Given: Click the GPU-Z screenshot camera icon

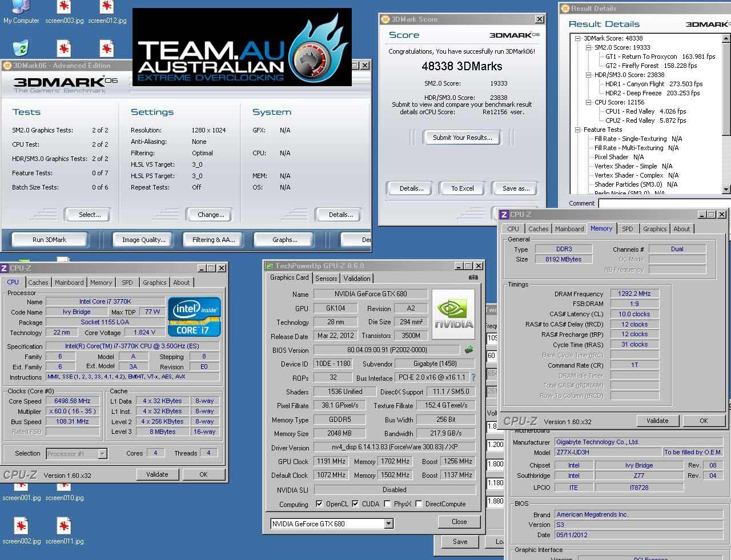Looking at the screenshot, I should pos(473,277).
